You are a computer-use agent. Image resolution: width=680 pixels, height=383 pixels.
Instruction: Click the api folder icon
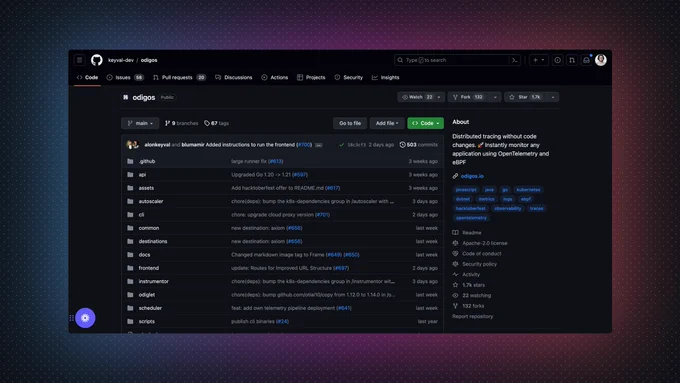click(130, 175)
